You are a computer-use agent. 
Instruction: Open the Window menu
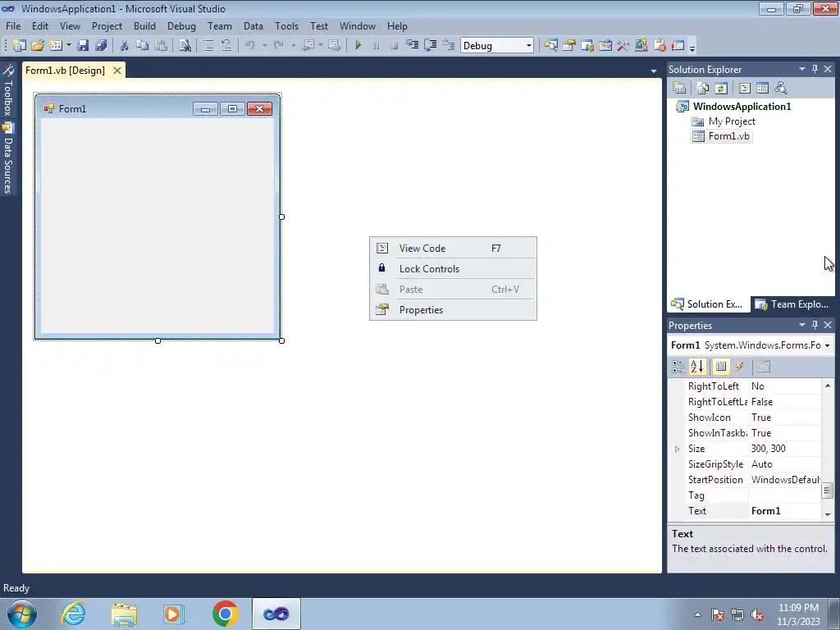pos(358,25)
